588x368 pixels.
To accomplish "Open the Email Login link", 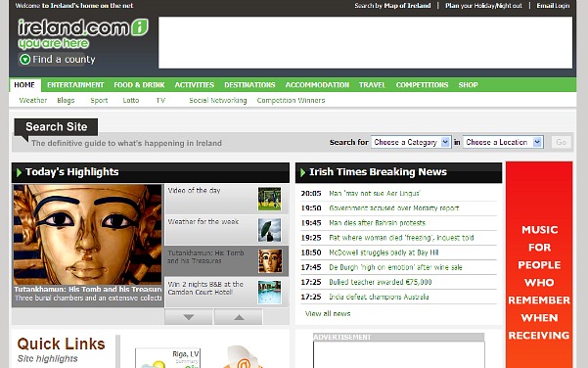I will (553, 6).
